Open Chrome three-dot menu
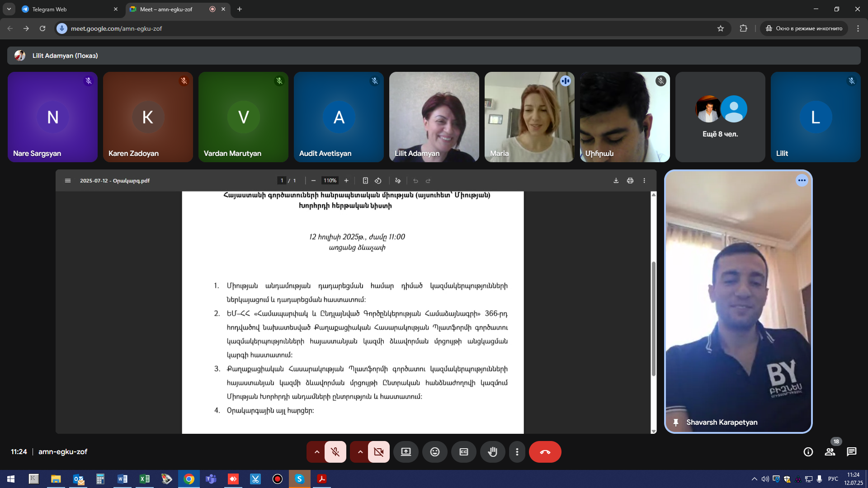Image resolution: width=868 pixels, height=488 pixels. [x=858, y=28]
